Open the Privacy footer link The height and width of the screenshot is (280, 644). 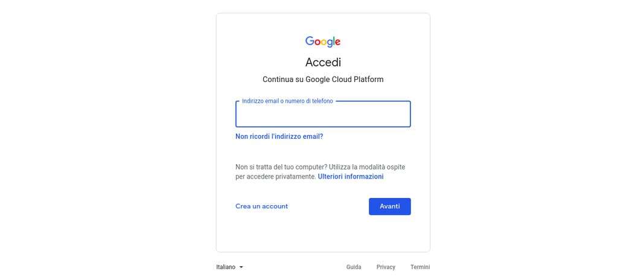tap(386, 267)
